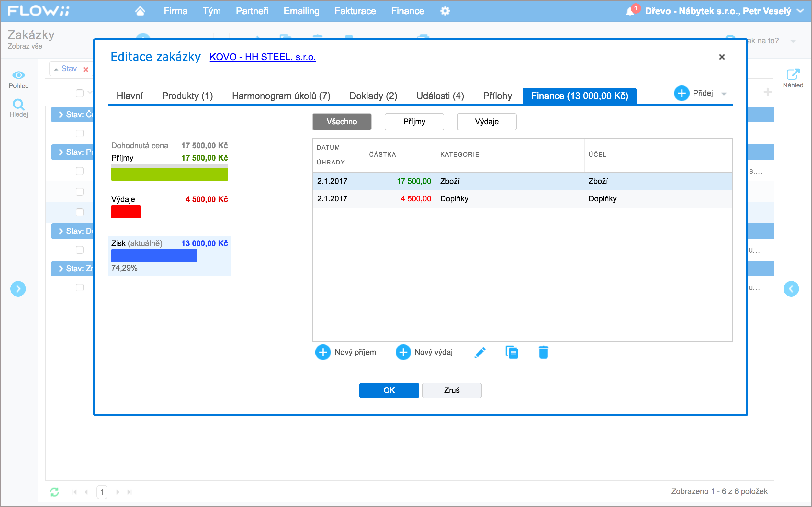
Task: Select the 17 500,00 Zboží row
Action: (x=522, y=181)
